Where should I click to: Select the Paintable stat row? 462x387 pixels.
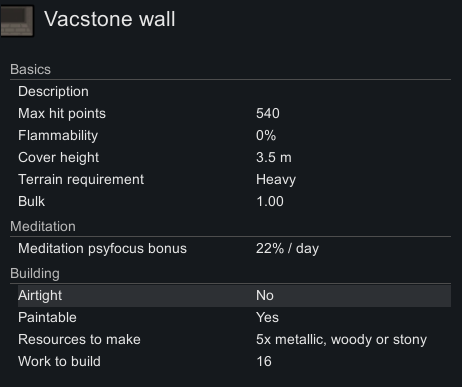234,317
